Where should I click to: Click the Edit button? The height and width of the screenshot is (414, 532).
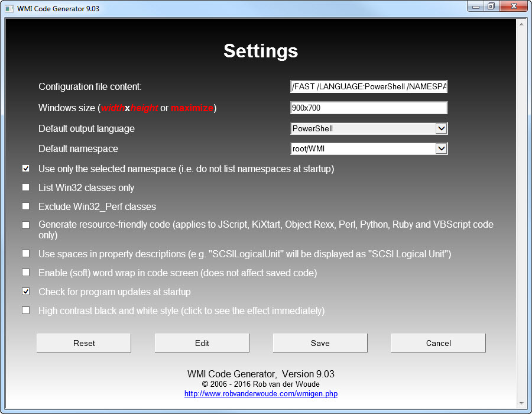202,343
